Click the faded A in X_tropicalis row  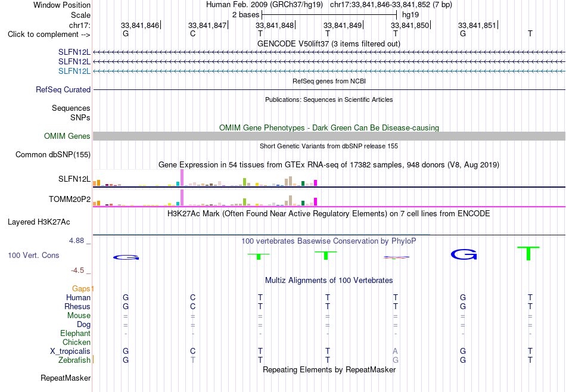(395, 351)
